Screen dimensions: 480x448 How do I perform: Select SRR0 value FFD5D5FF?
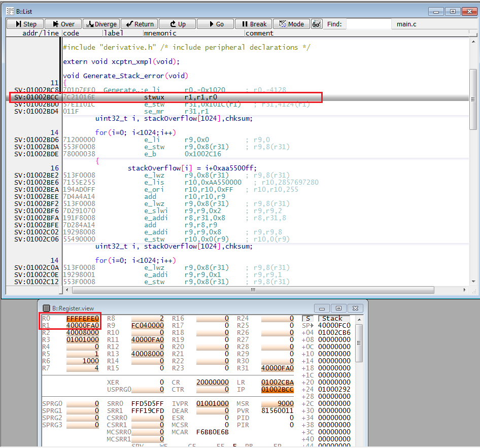tap(148, 404)
